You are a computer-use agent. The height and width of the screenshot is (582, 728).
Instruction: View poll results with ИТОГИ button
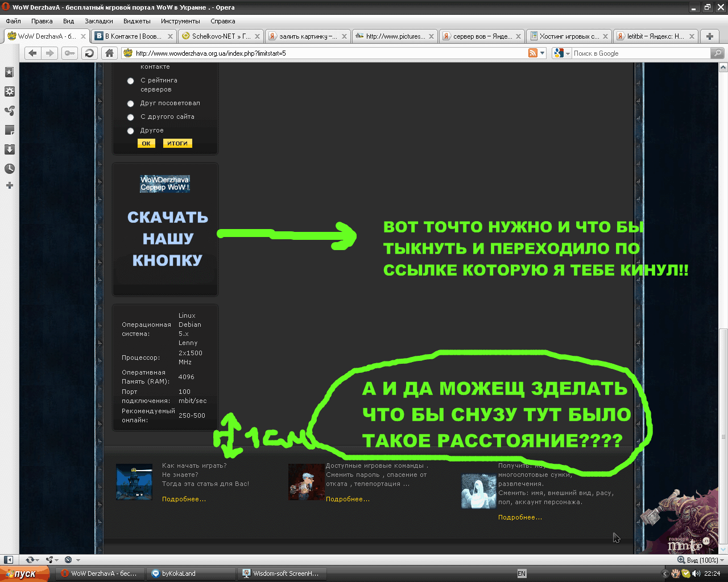177,143
